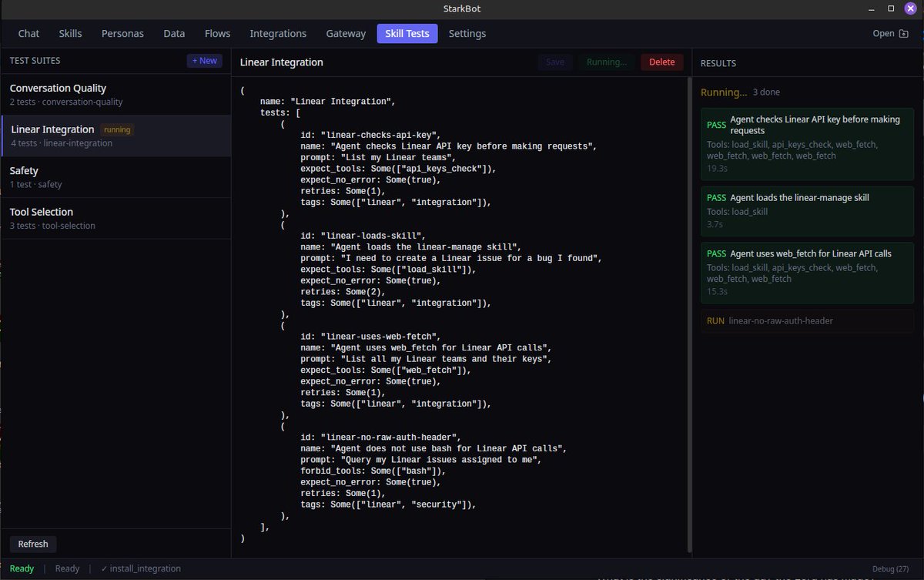Click the prompt "List all my Linear teams and their keys"
This screenshot has width=924, height=580.
click(426, 359)
